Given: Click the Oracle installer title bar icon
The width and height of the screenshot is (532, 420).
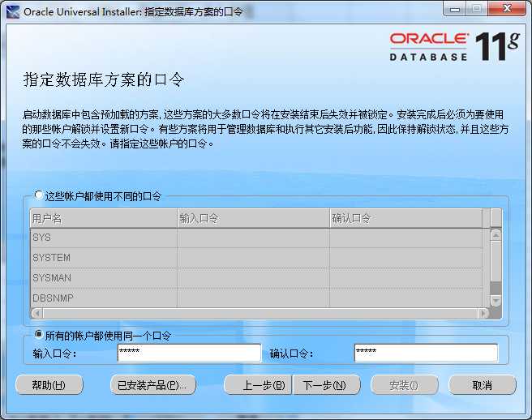Looking at the screenshot, I should click(13, 12).
